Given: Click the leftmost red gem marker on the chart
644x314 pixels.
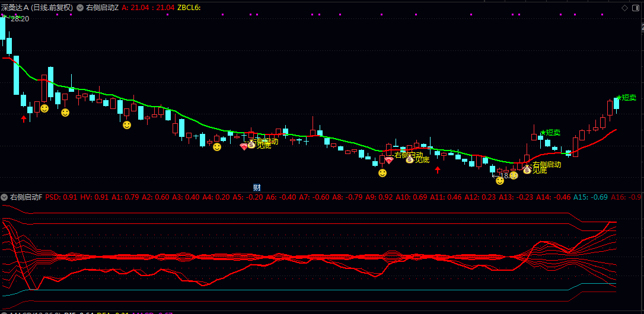Looking at the screenshot, I should pos(244,146).
